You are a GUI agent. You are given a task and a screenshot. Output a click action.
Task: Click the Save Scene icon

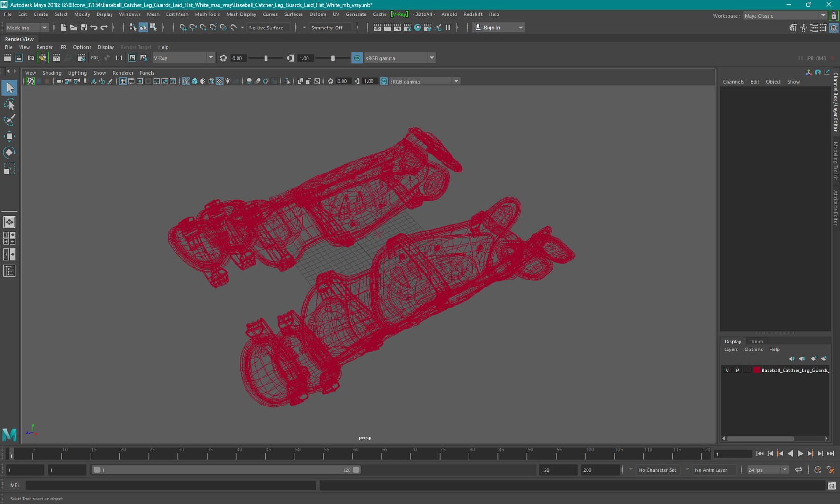84,28
